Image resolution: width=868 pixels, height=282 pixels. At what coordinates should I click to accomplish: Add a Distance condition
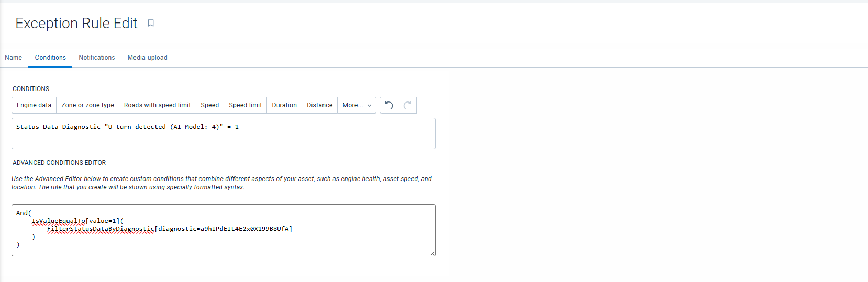point(320,105)
